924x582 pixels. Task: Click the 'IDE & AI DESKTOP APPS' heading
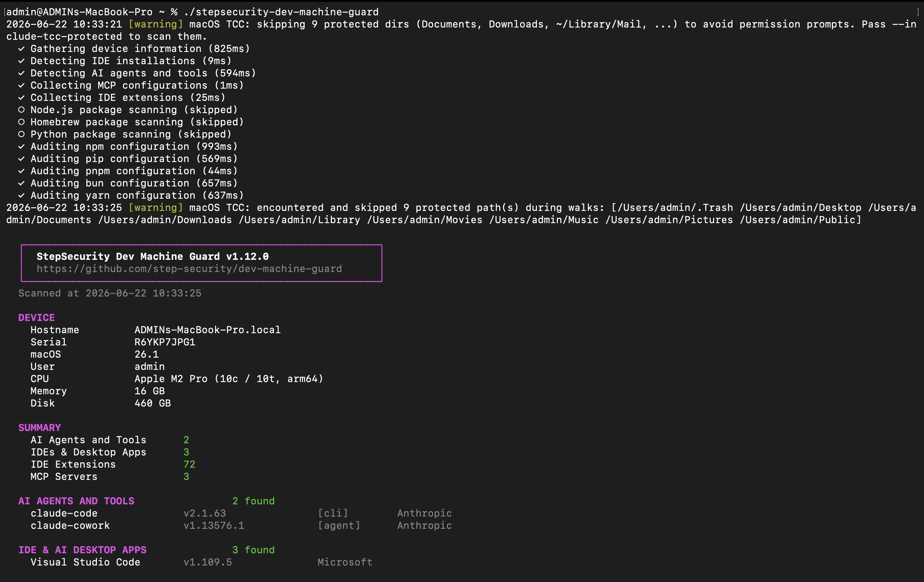click(x=82, y=550)
